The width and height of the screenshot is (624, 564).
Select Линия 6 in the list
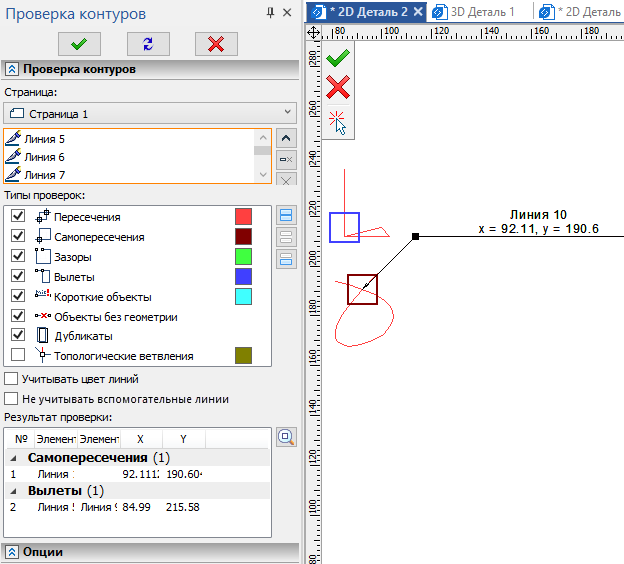click(x=45, y=157)
